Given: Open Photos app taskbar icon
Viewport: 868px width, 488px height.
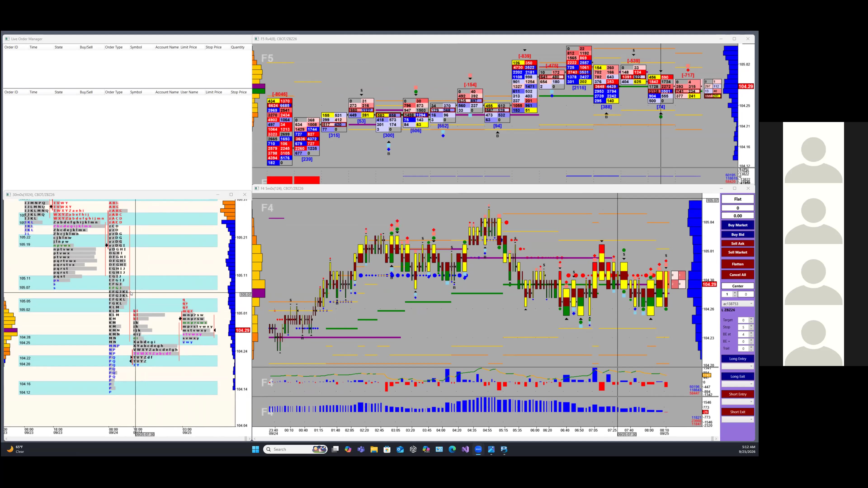Looking at the screenshot, I should point(491,449).
